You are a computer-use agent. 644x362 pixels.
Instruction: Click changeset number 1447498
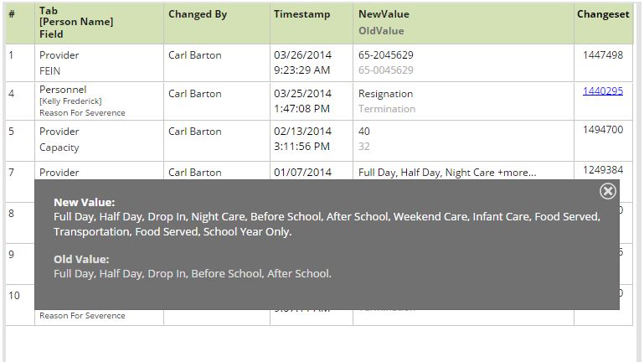(x=603, y=55)
